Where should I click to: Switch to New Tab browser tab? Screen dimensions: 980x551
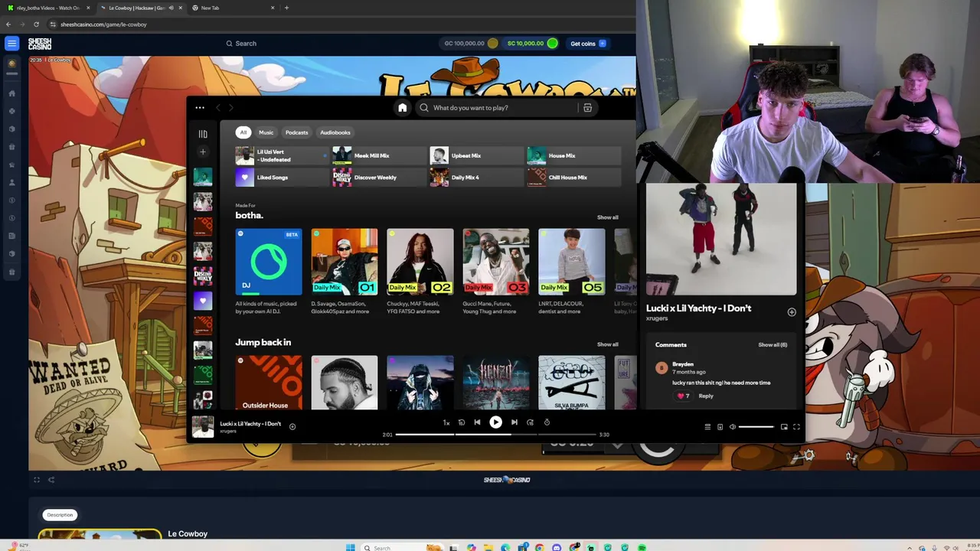(x=232, y=8)
